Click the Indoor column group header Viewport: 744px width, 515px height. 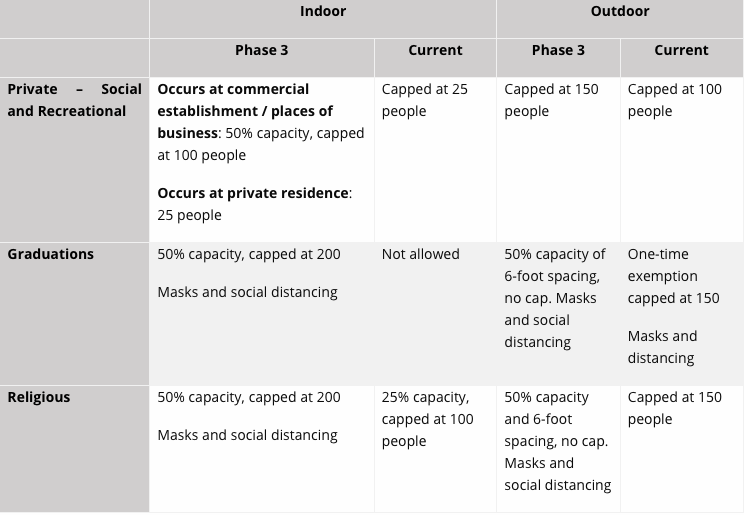tap(322, 12)
